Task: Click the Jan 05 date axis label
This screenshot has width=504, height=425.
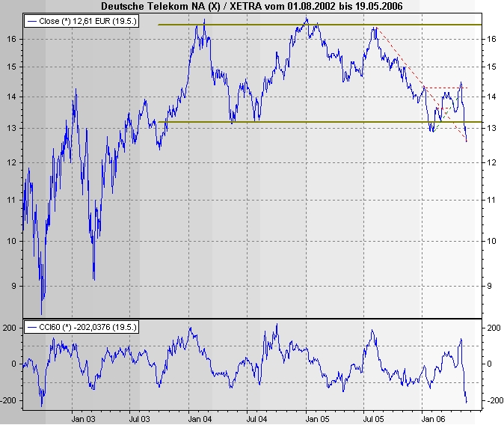Action: coord(317,418)
